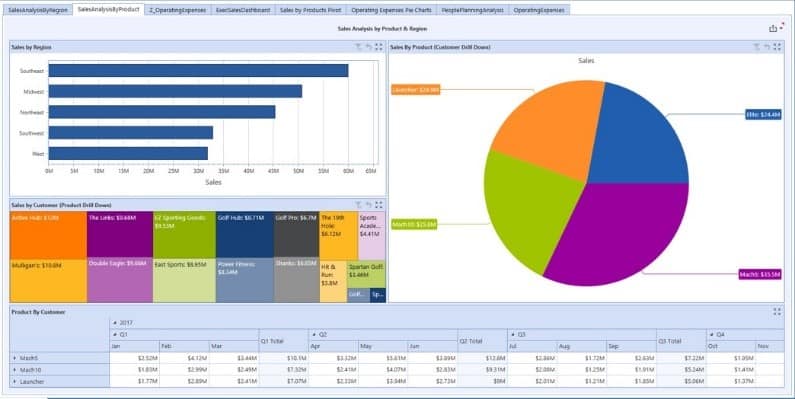This screenshot has width=795, height=399.
Task: Click the Southwest sales bar
Action: click(x=131, y=133)
